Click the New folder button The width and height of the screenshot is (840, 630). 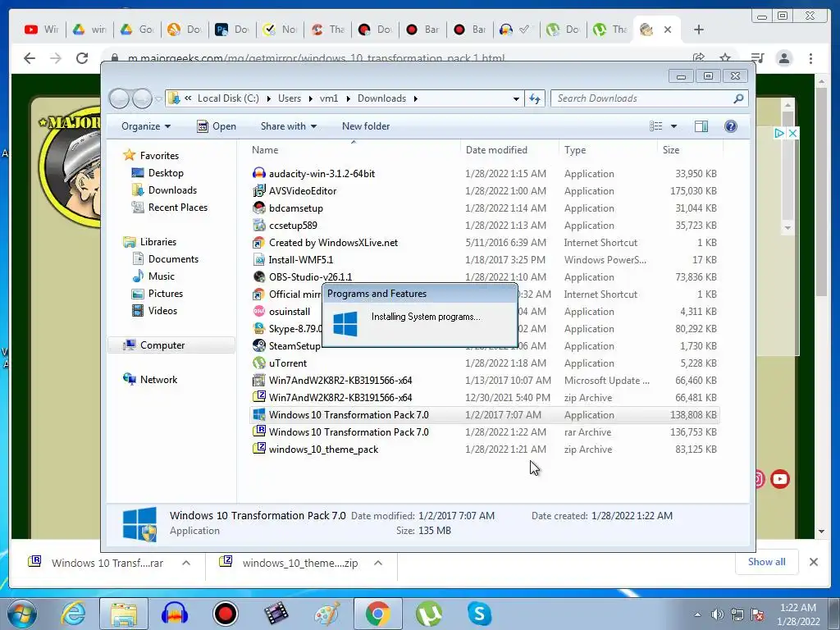(366, 126)
